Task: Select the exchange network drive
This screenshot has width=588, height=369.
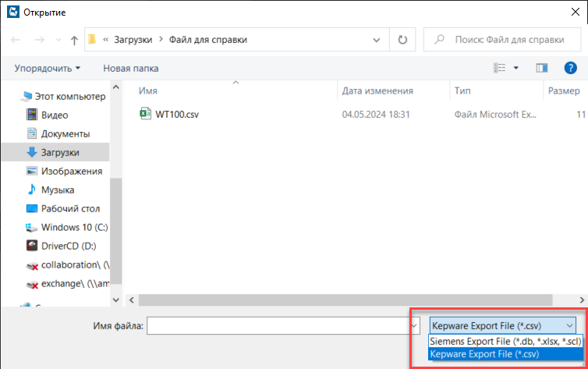Action: (68, 284)
